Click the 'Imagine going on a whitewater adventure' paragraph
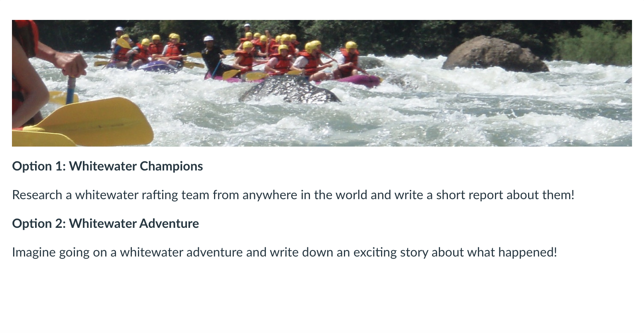 (284, 252)
